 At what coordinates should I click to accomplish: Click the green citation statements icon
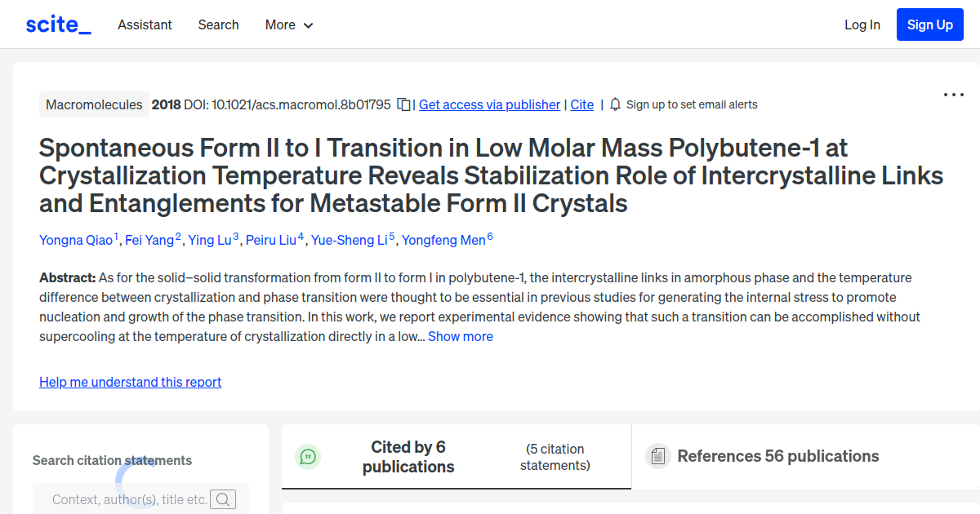(308, 457)
